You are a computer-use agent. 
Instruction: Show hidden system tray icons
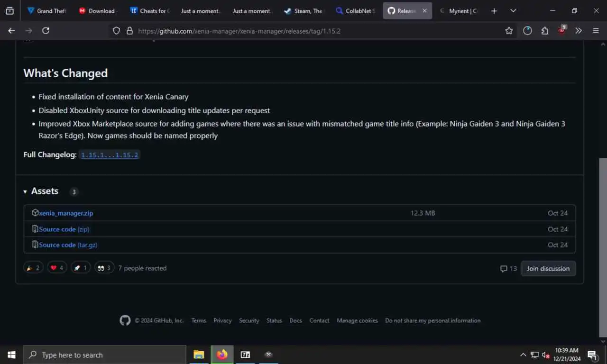click(x=523, y=355)
